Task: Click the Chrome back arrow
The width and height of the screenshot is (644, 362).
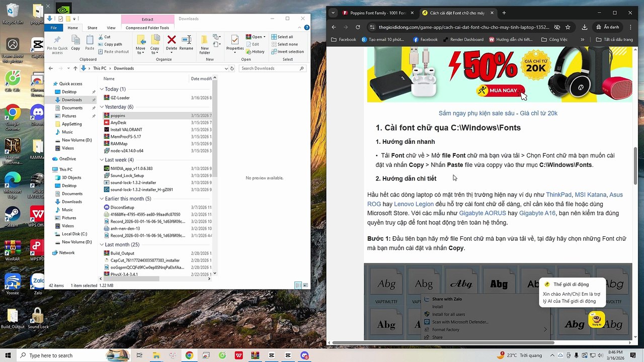Action: pyautogui.click(x=334, y=27)
